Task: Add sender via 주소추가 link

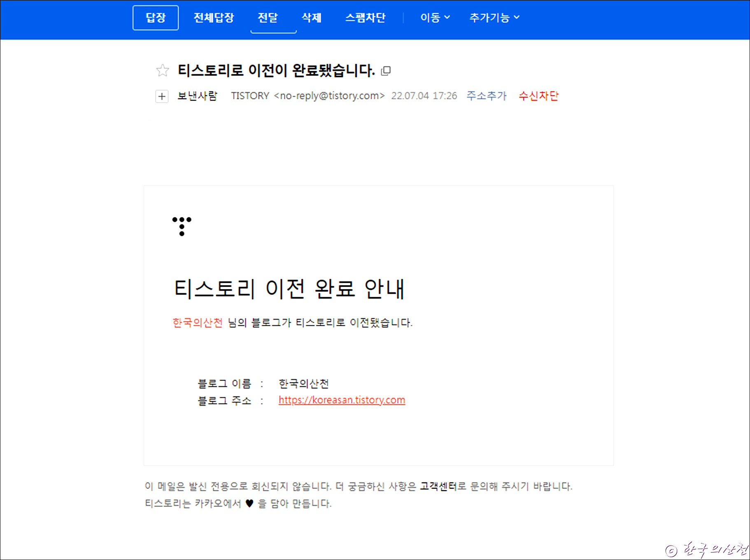Action: point(487,96)
